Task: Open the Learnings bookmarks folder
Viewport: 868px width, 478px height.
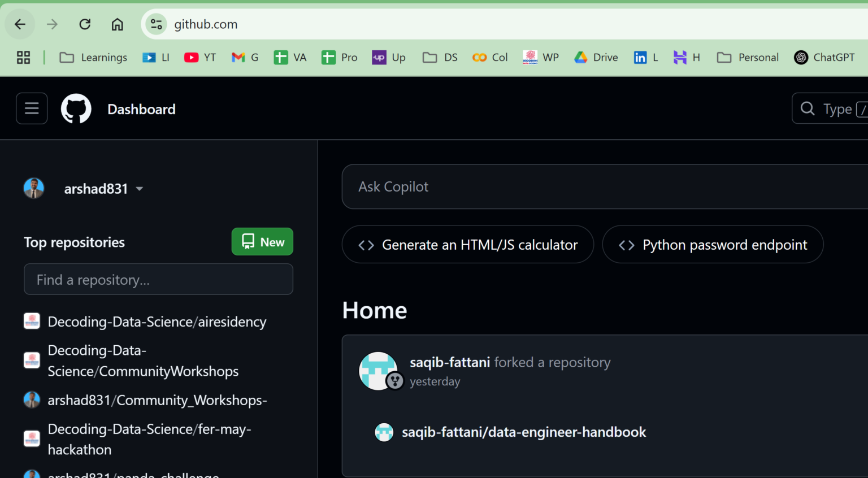Action: (93, 57)
